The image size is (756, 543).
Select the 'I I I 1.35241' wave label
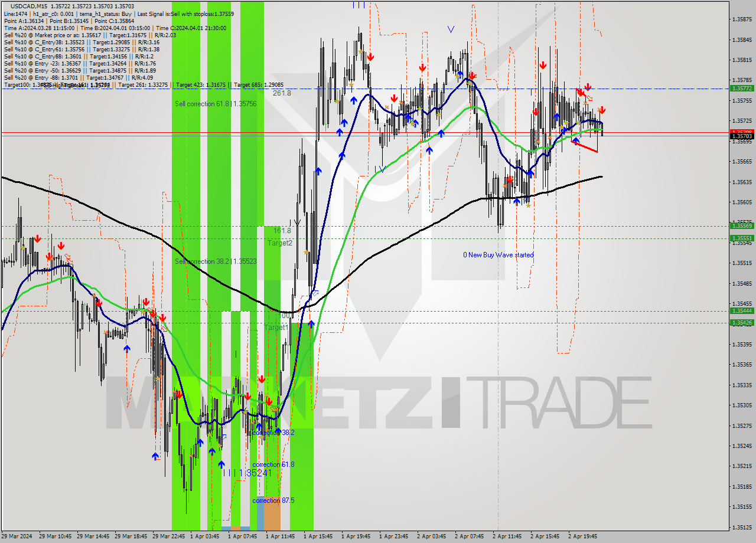tap(247, 473)
